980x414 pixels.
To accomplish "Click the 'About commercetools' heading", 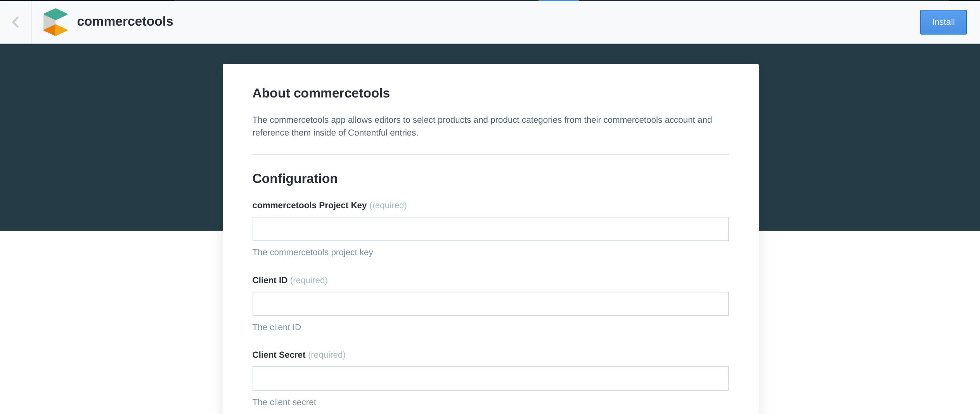I will 321,93.
